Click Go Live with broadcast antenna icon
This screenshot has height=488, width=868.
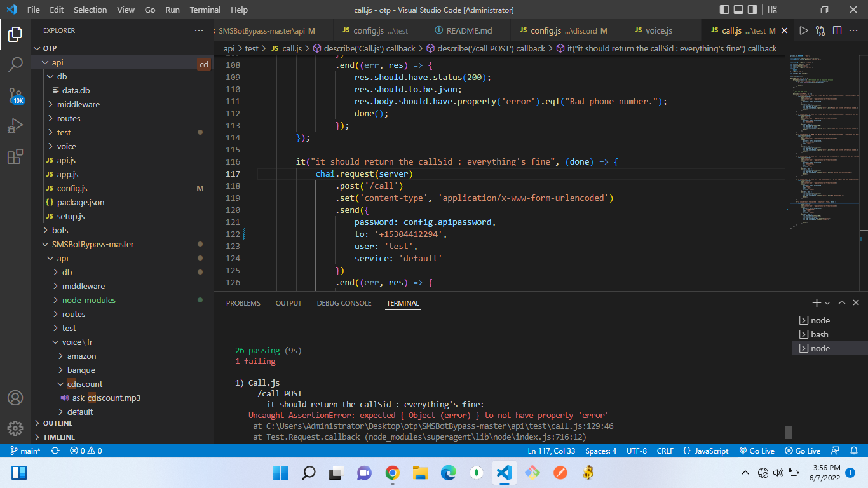pos(757,451)
